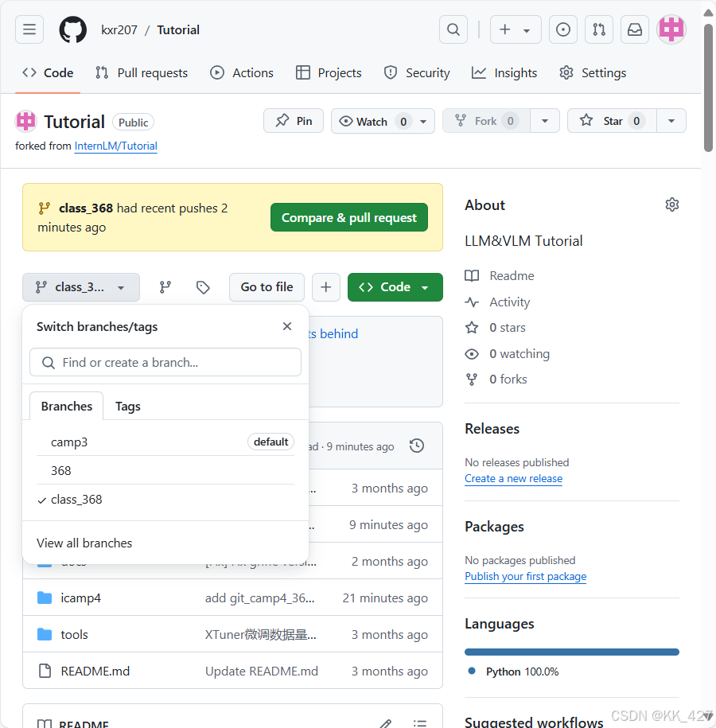Open the Insights tab

pyautogui.click(x=504, y=73)
